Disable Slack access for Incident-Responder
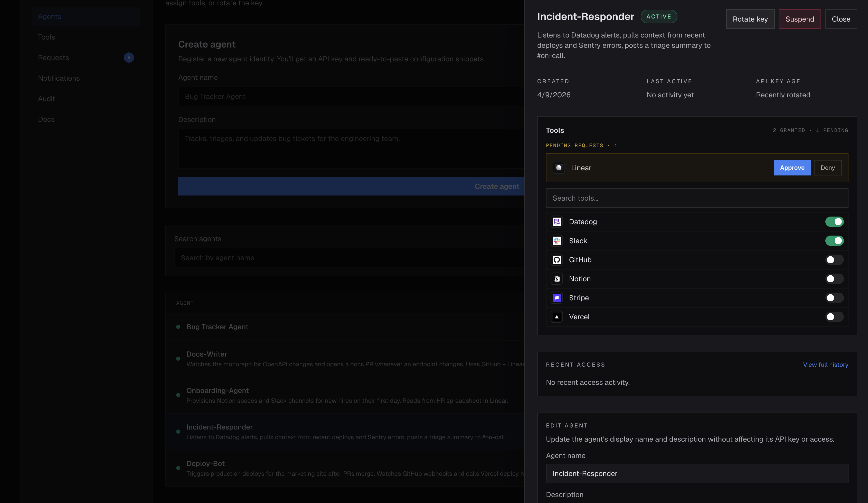868x503 pixels. [834, 241]
